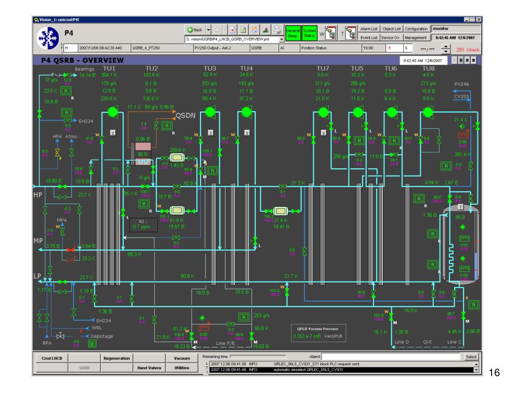Image resolution: width=532 pixels, height=399 pixels.
Task: Click the red X stop-page icon
Action: point(232,30)
